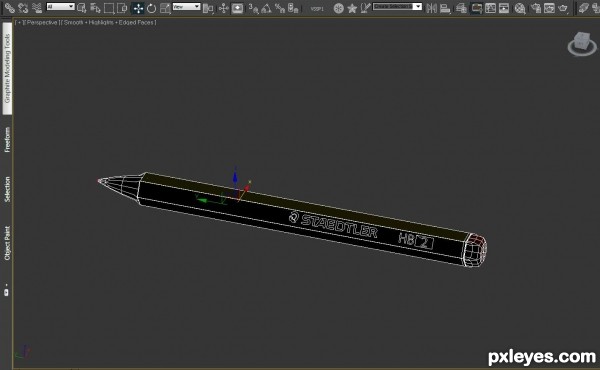This screenshot has height=370, width=600.
Task: Show the Rendered Frame Window
Action: pos(549,8)
